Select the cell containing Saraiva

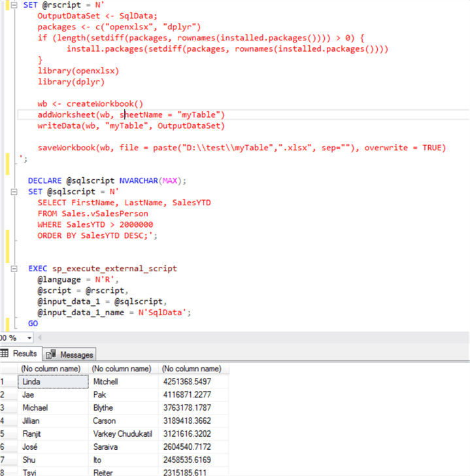point(123,447)
